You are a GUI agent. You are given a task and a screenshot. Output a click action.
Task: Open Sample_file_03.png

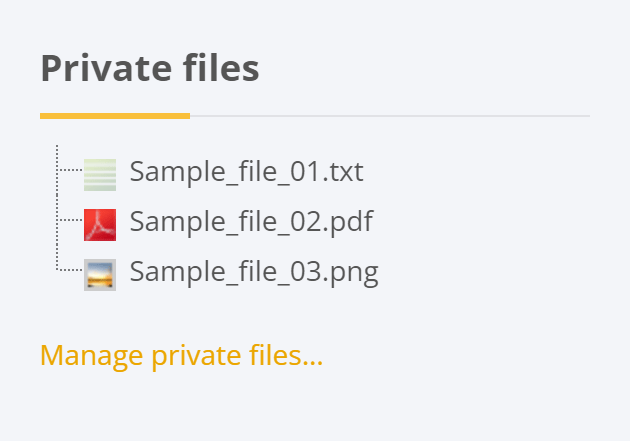click(x=254, y=271)
